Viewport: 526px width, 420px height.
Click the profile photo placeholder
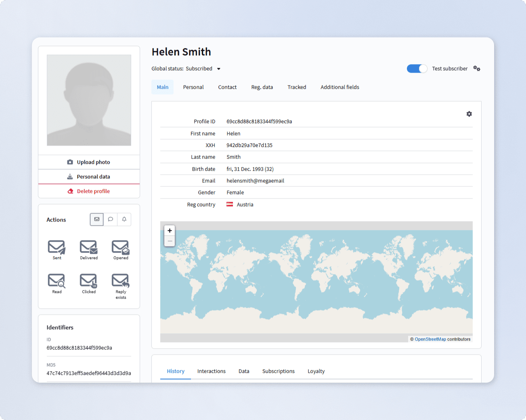click(x=89, y=100)
